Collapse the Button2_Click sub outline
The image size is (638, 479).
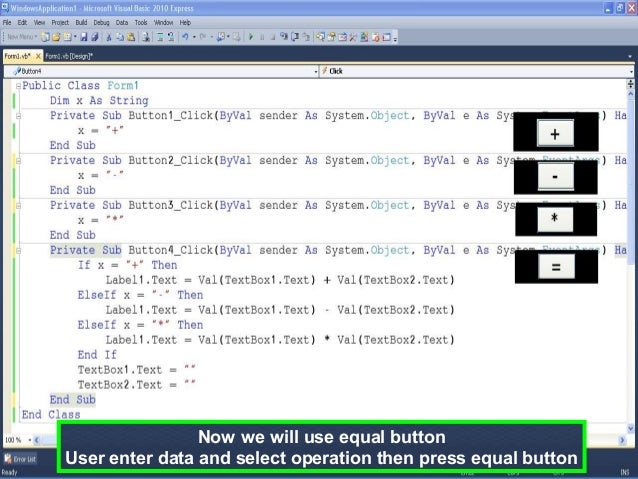[18, 161]
